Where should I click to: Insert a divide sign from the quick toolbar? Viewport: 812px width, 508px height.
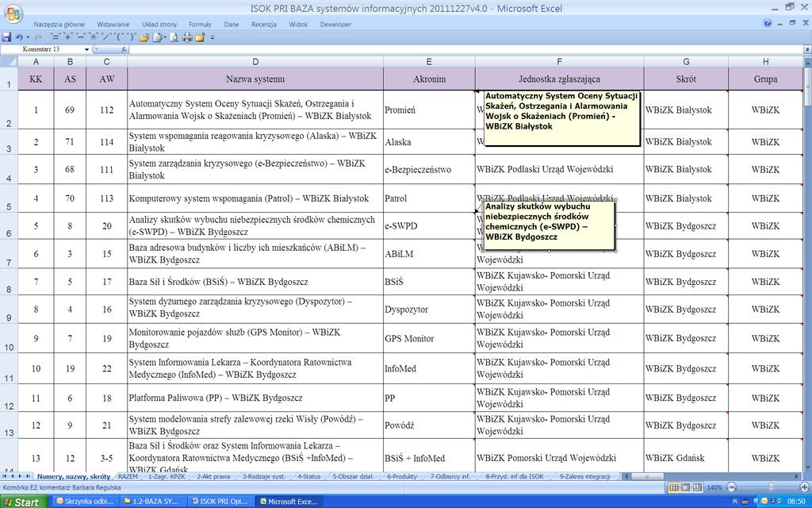coord(106,37)
